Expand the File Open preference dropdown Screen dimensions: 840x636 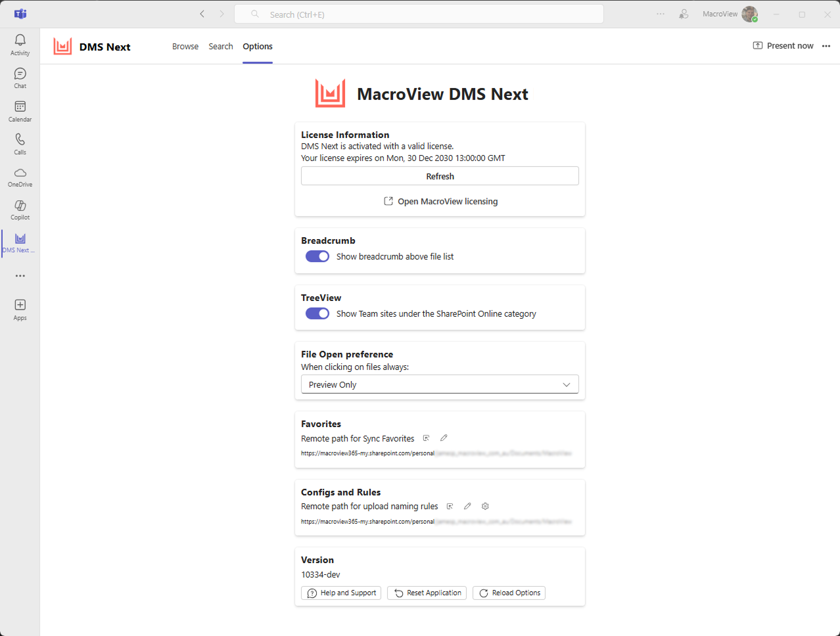[440, 384]
